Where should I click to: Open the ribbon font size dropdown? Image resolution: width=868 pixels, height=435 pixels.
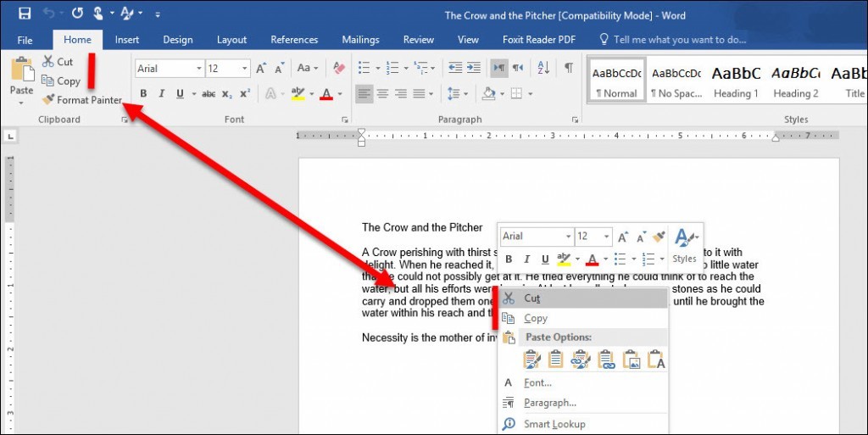click(x=244, y=69)
